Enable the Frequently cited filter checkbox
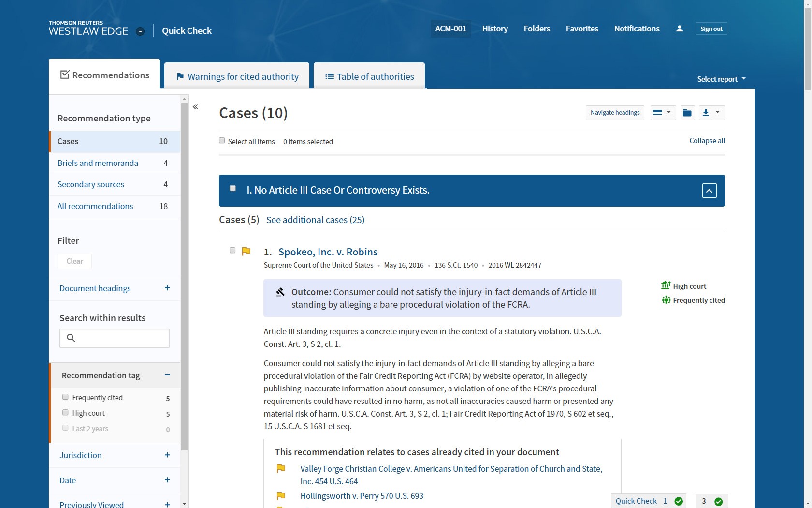Viewport: 812px width, 508px height. point(65,397)
